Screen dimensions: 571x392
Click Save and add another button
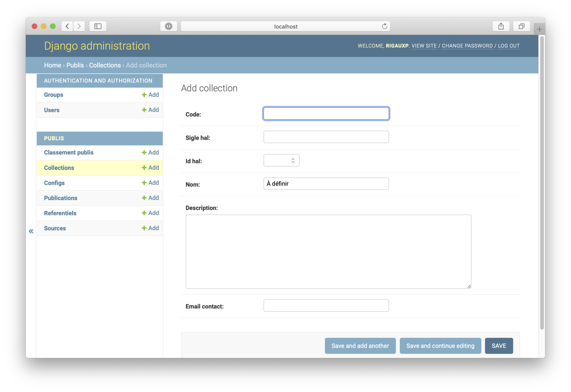pos(360,346)
